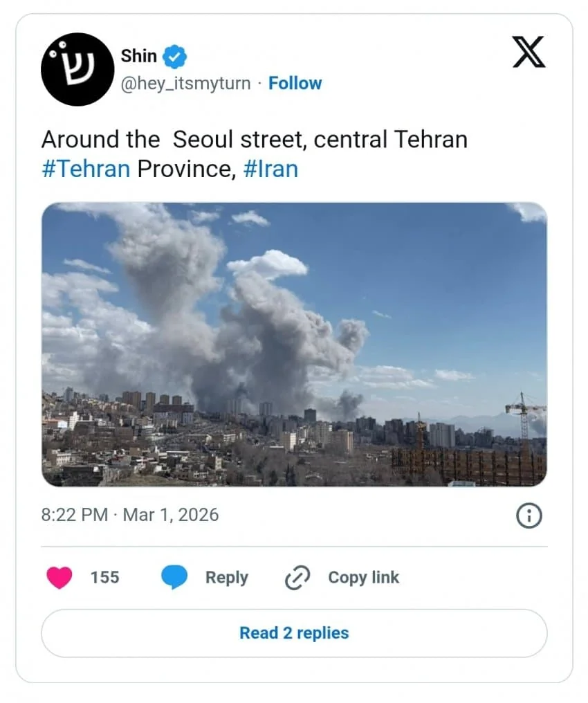Click the blue reply bubble icon

point(174,578)
